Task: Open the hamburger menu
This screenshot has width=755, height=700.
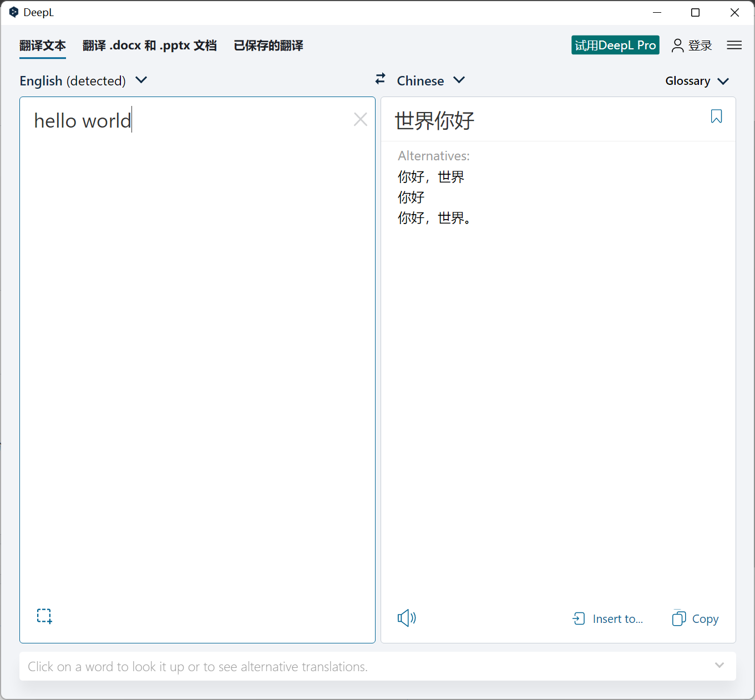Action: (x=734, y=45)
